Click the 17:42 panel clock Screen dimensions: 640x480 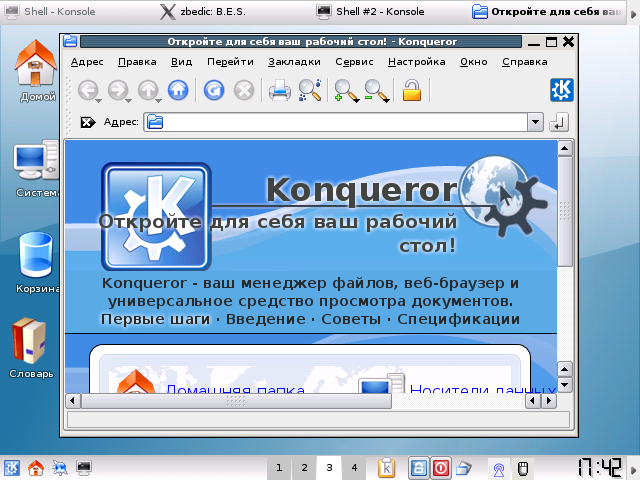point(600,468)
